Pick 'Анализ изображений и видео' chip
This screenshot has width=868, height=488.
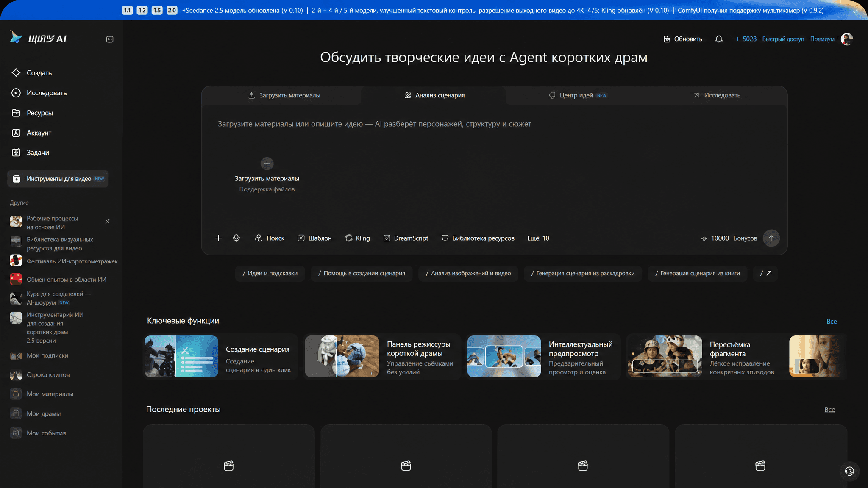[x=468, y=273]
